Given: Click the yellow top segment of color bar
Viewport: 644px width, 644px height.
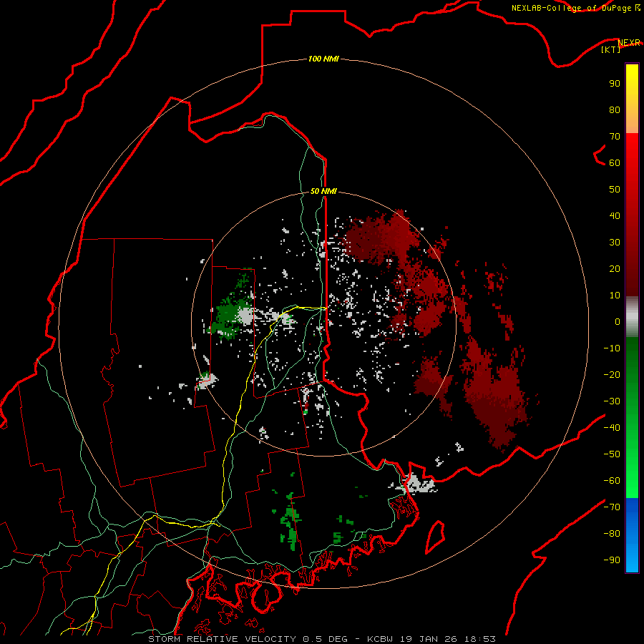Looking at the screenshot, I should (x=632, y=99).
